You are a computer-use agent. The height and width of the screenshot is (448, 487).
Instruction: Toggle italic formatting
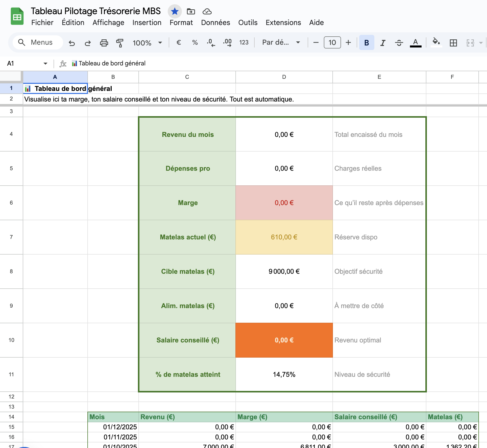point(383,43)
